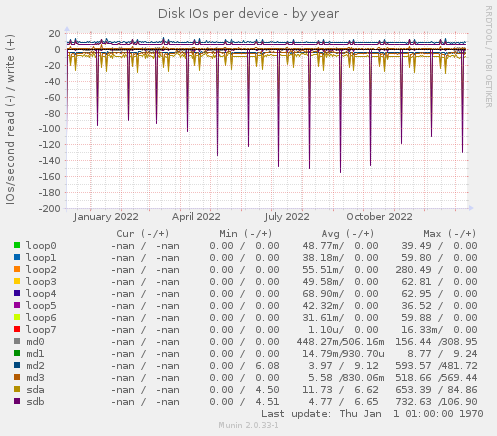Click the md1 green color swatch

pyautogui.click(x=17, y=353)
